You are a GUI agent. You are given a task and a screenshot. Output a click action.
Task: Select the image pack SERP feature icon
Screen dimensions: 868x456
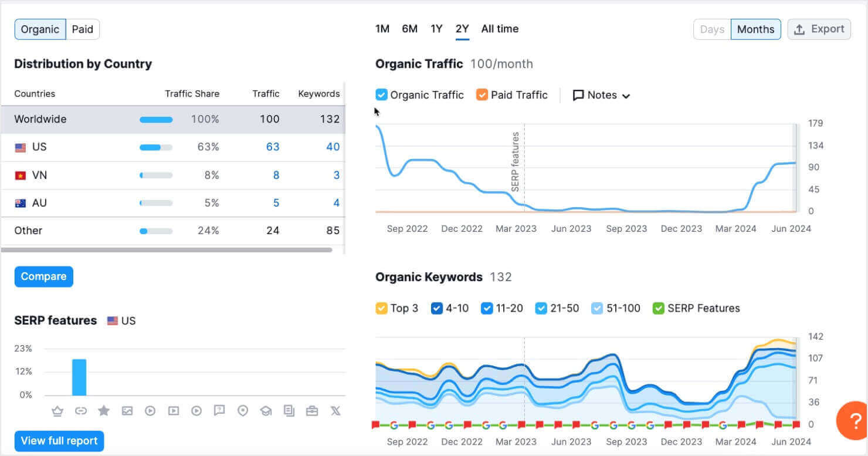pyautogui.click(x=127, y=411)
